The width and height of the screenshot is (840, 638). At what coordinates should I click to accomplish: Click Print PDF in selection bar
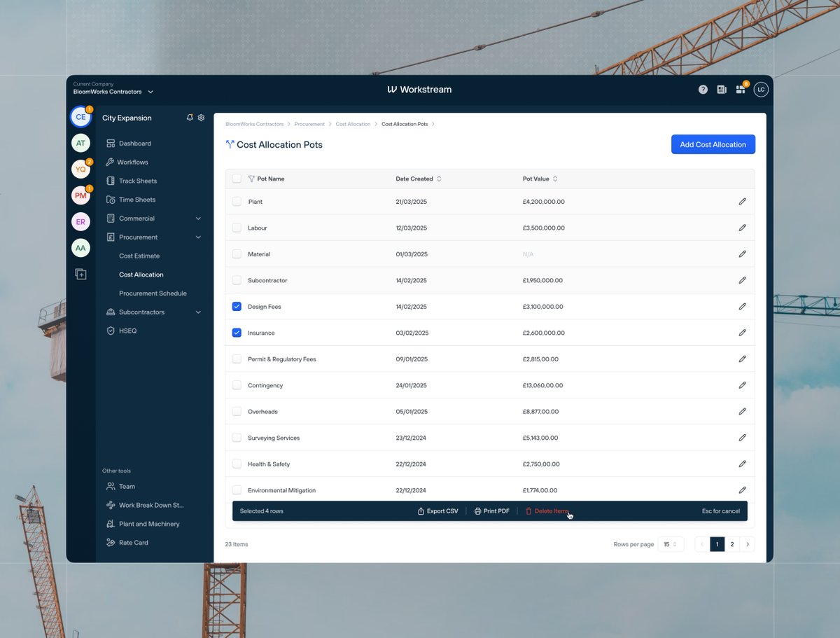point(491,511)
